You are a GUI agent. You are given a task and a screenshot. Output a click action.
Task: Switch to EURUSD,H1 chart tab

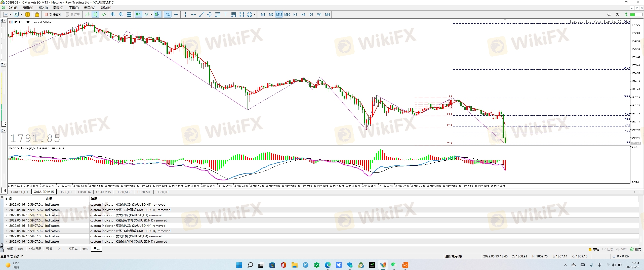tap(20, 192)
